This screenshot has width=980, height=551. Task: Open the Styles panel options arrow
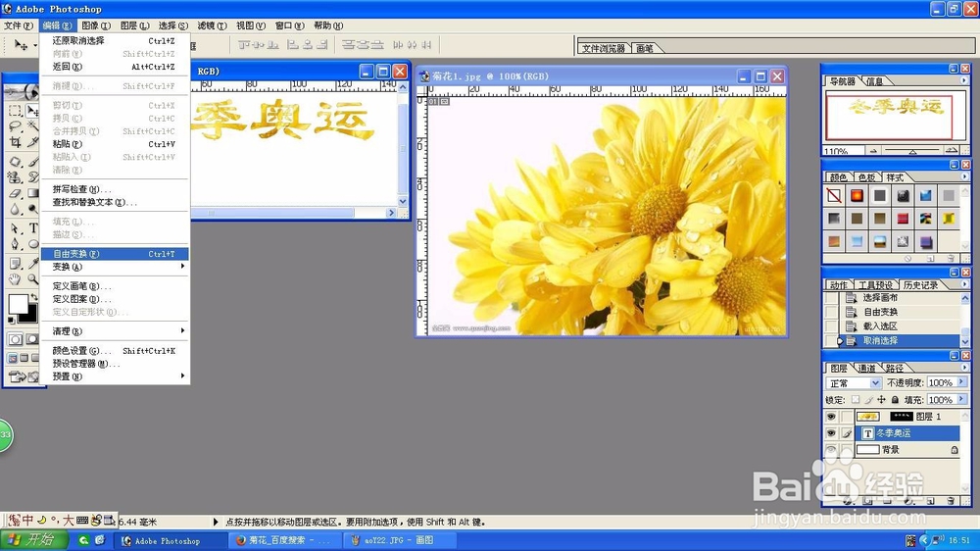(x=964, y=176)
